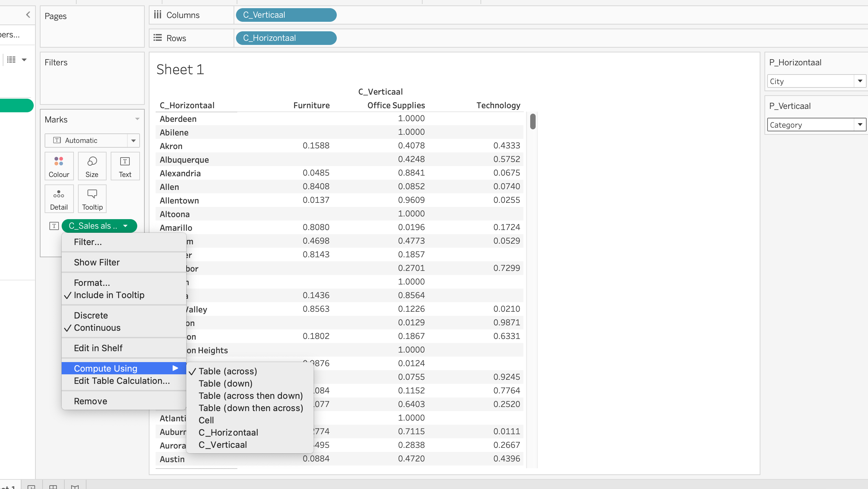The image size is (868, 489).
Task: Click the Detail marks button
Action: [59, 199]
